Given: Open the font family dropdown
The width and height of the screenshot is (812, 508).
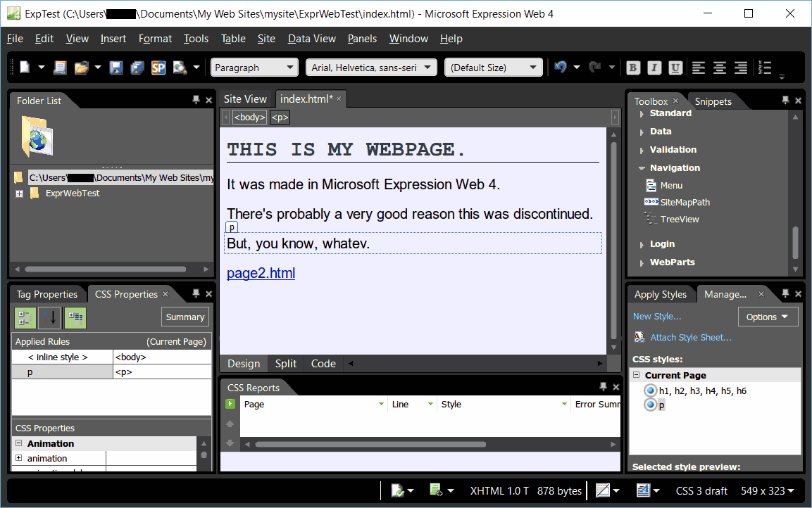Looking at the screenshot, I should [x=371, y=68].
